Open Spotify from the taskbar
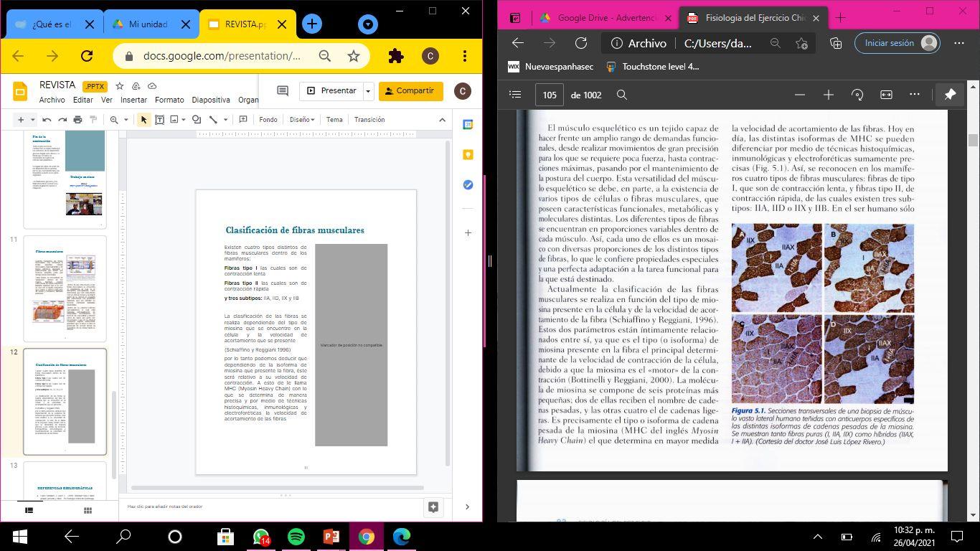980x551 pixels. (296, 536)
